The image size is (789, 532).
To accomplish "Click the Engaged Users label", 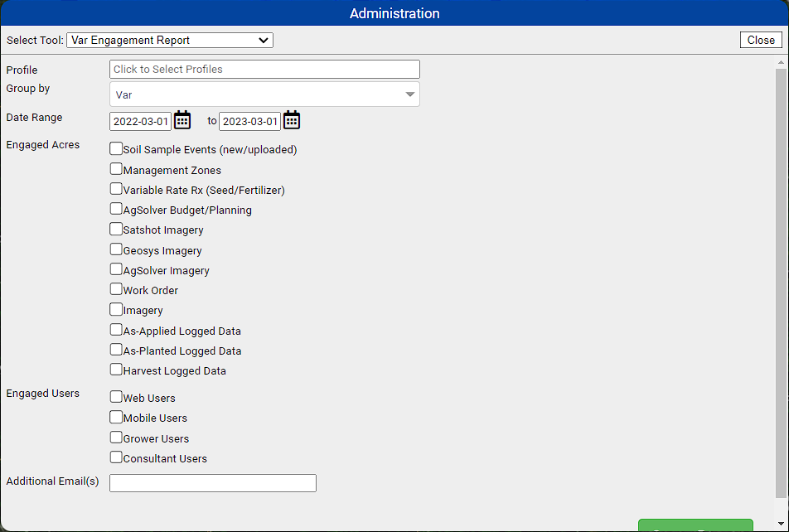I will click(43, 394).
